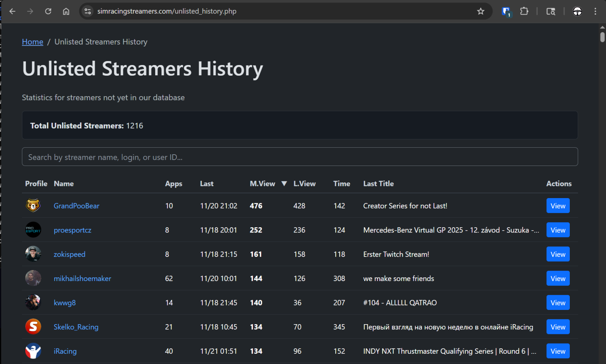Sort table by Time column header
606x364 pixels.
[x=341, y=183]
